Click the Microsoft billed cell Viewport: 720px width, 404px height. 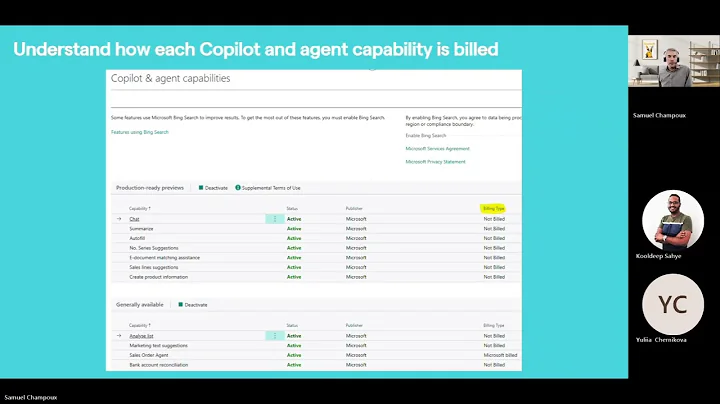click(500, 355)
